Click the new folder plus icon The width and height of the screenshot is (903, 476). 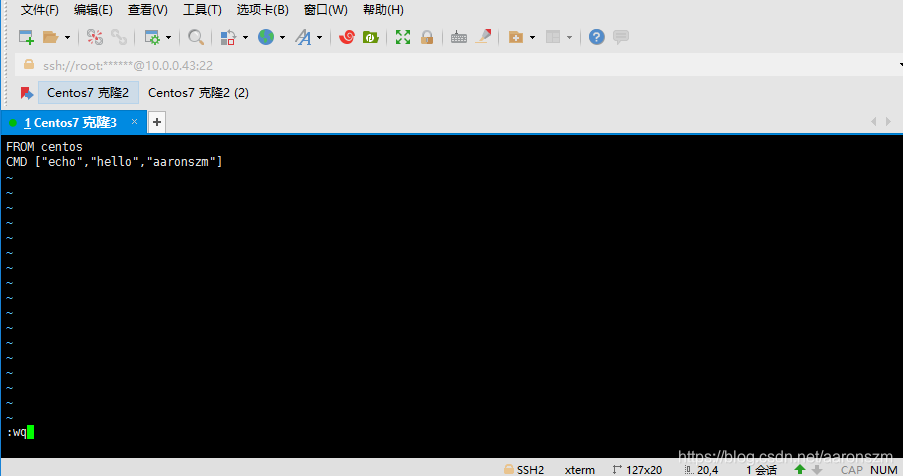click(515, 37)
